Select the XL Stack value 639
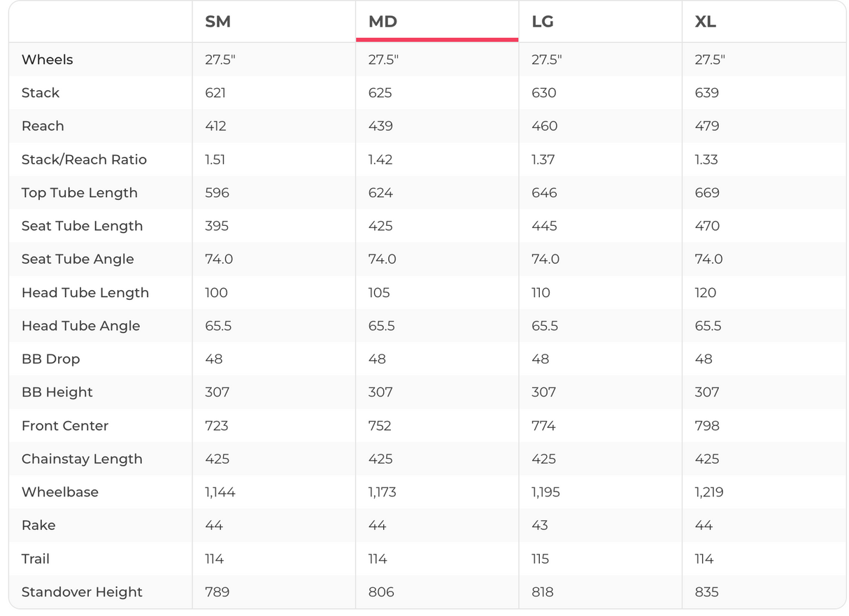 click(706, 93)
